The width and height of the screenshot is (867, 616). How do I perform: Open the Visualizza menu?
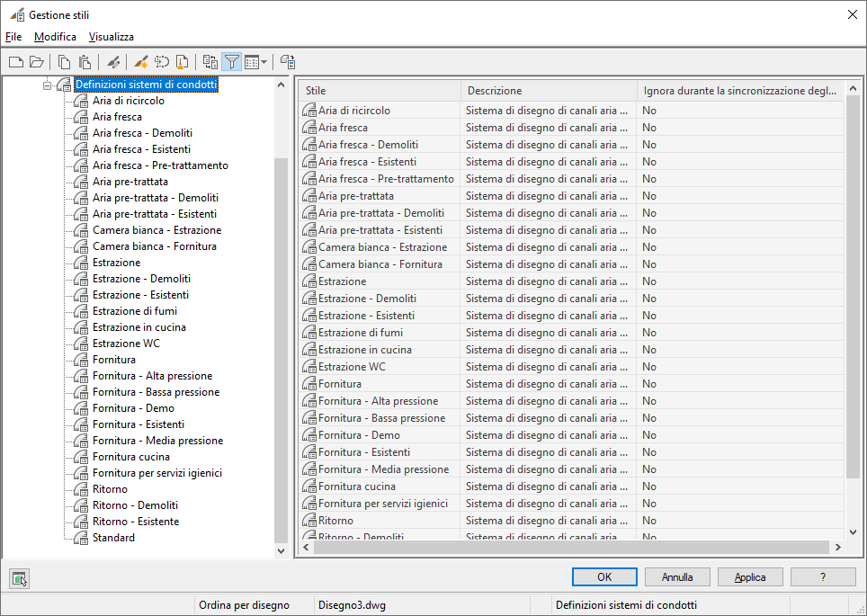click(112, 37)
